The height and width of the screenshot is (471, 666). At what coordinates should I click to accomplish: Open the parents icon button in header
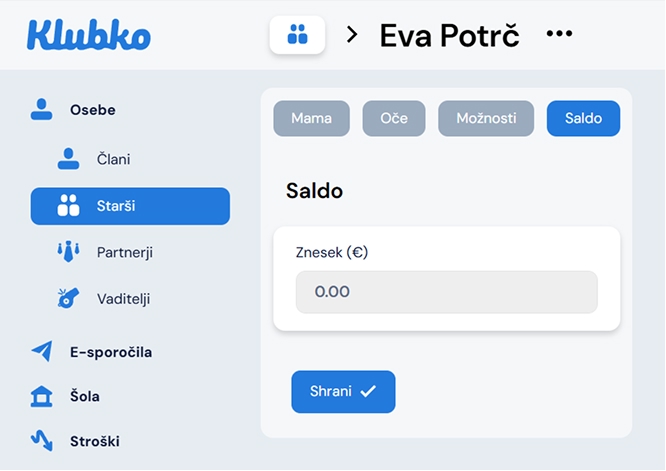pyautogui.click(x=297, y=35)
